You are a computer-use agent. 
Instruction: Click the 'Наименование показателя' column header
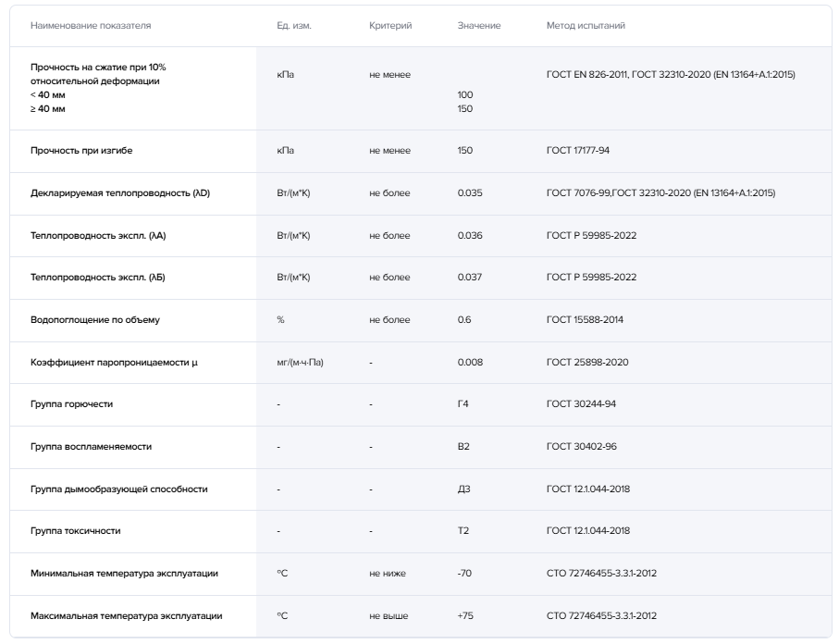(x=91, y=26)
